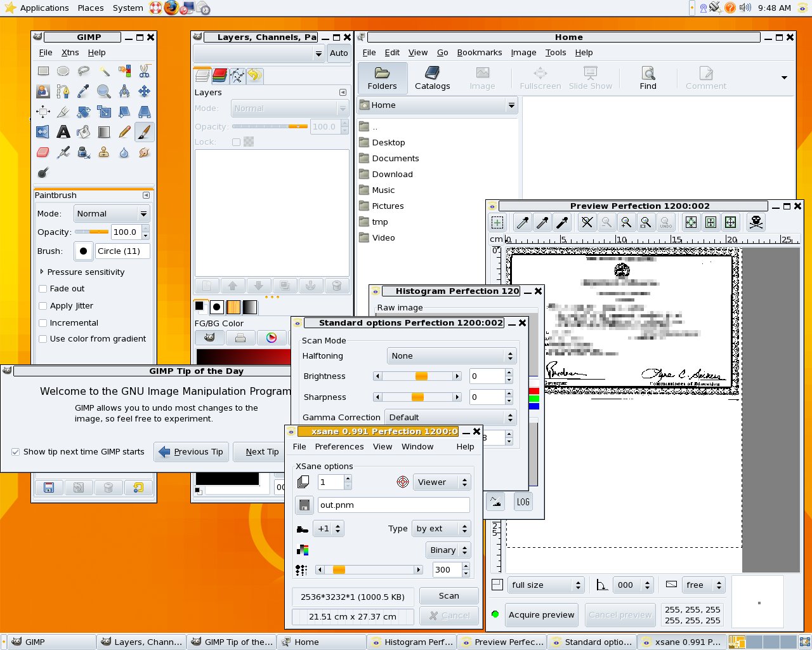
Task: Pick the Eraser tool
Action: coord(43,152)
